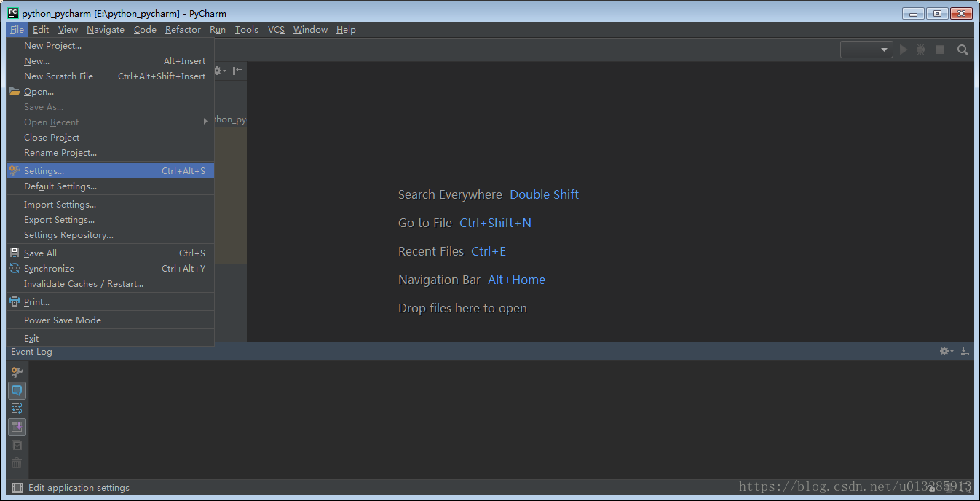Click 'Double Shift' shortcut hint
Image resolution: width=980 pixels, height=501 pixels.
point(544,194)
